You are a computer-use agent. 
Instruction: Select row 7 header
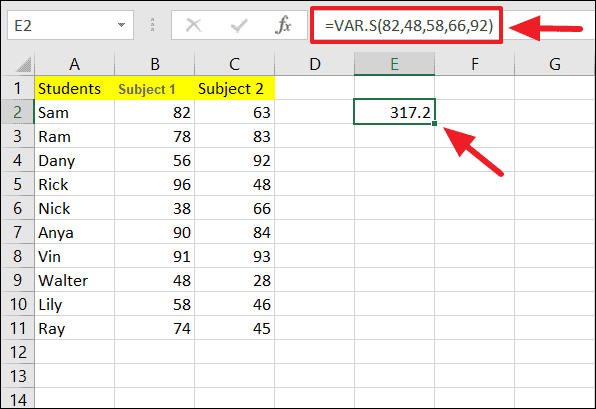click(17, 232)
